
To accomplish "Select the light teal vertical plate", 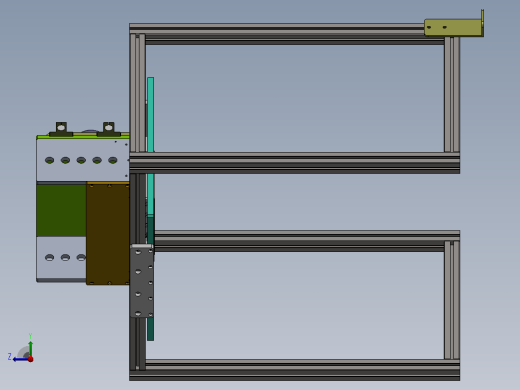I will pyautogui.click(x=150, y=147).
